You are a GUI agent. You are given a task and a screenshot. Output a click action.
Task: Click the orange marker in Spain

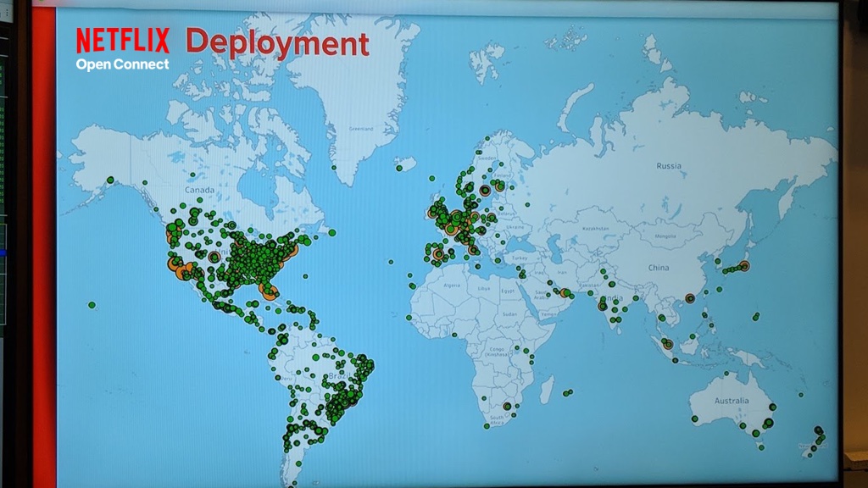[x=438, y=253]
